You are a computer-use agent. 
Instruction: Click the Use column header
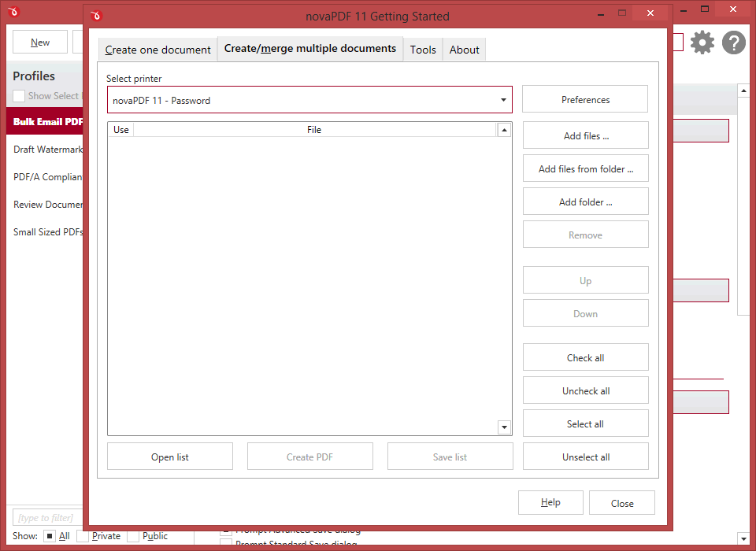click(121, 129)
